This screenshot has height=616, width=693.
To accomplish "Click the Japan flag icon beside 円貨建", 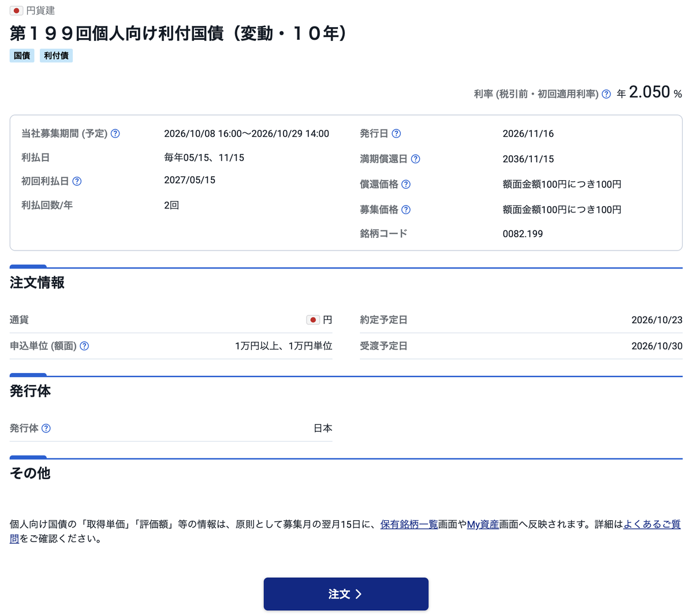I will tap(16, 10).
